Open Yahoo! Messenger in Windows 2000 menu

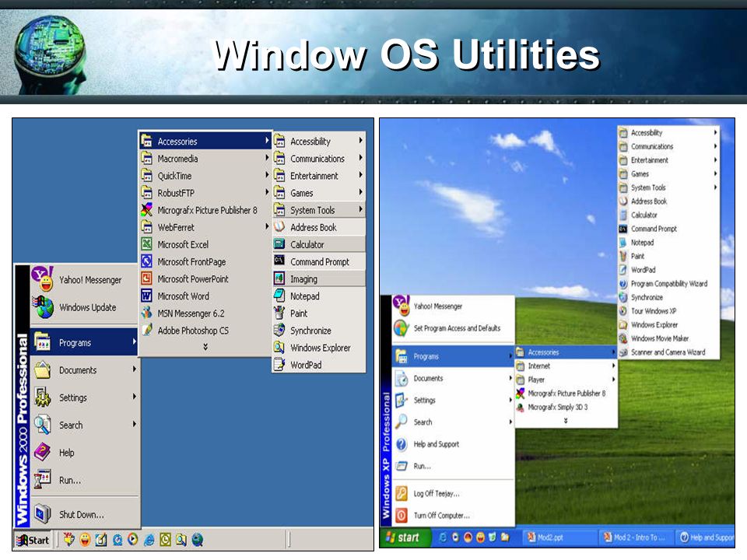(x=85, y=280)
